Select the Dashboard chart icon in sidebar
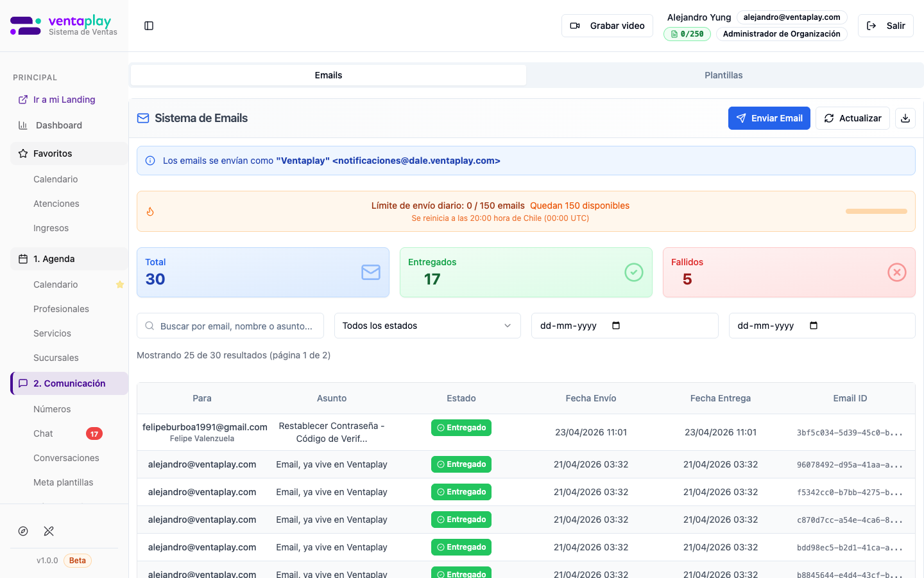 tap(22, 125)
